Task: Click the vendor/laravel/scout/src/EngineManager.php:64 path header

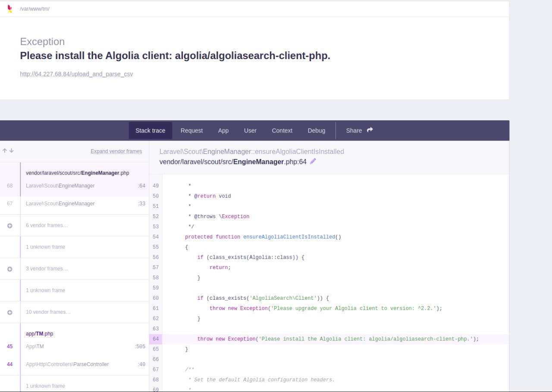Action: tap(233, 162)
